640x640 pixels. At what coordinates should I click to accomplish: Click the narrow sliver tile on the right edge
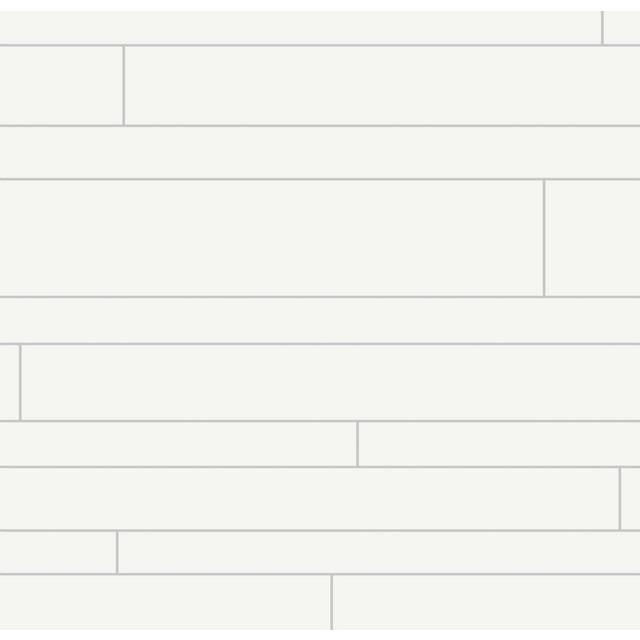(x=630, y=498)
